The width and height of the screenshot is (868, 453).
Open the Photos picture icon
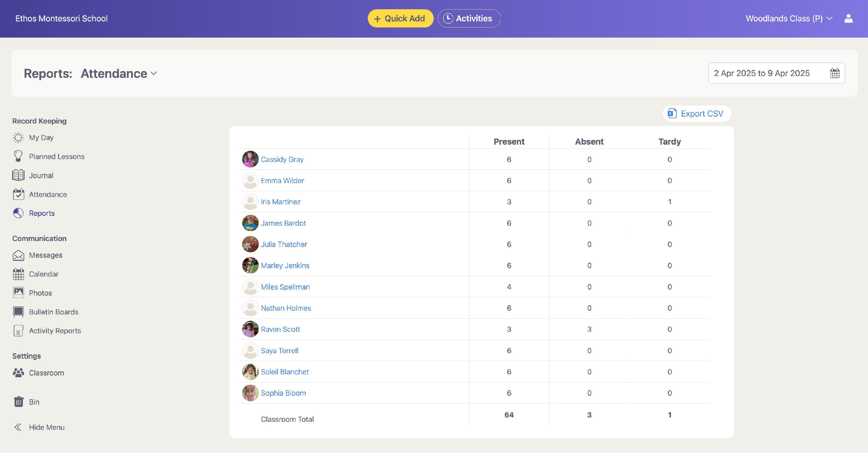[18, 293]
